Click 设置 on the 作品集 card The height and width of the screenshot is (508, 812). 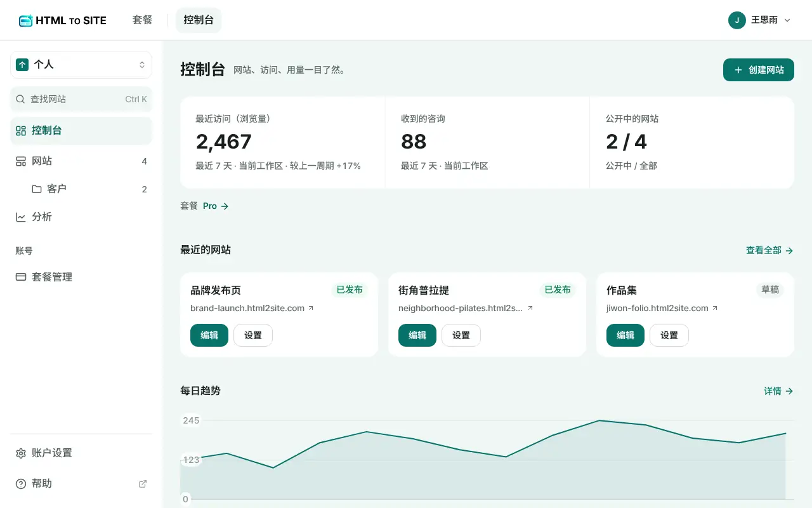tap(669, 335)
